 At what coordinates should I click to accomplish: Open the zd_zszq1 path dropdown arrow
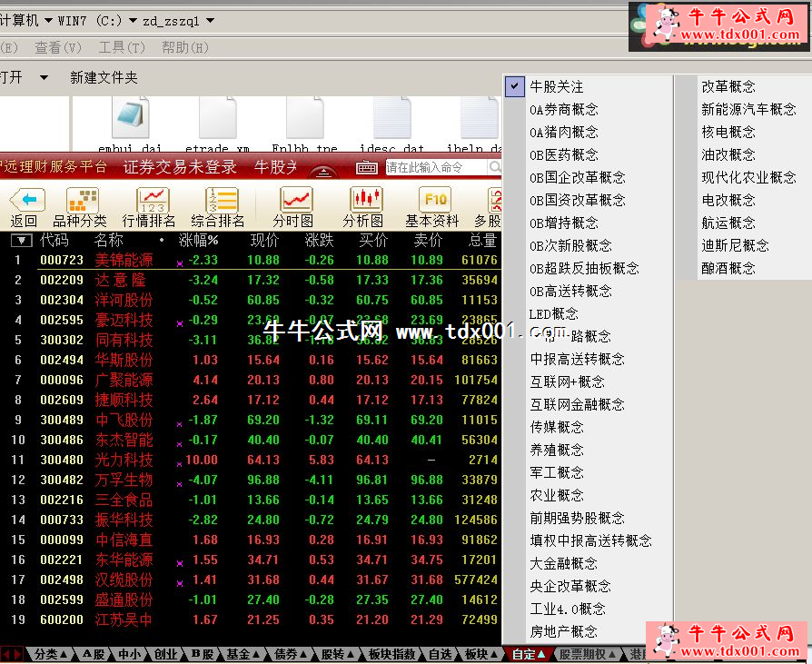(x=211, y=20)
